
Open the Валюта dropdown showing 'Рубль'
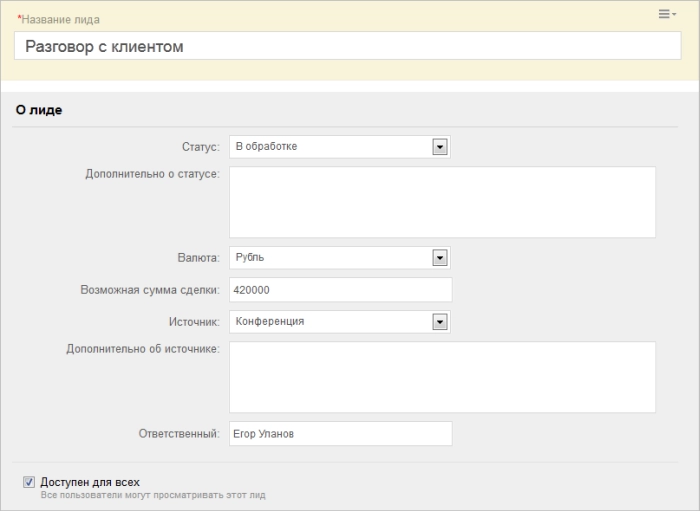pyautogui.click(x=330, y=258)
